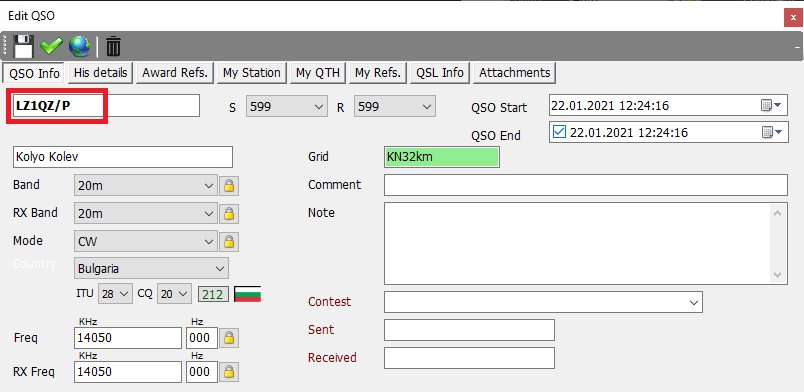Open the QSL Info tab

tap(440, 72)
